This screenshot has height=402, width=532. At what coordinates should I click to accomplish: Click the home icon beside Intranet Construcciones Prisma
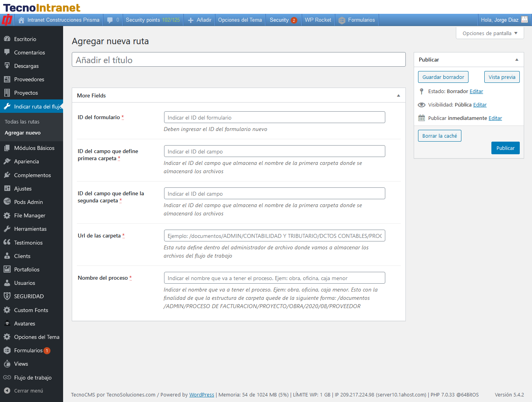(x=21, y=20)
